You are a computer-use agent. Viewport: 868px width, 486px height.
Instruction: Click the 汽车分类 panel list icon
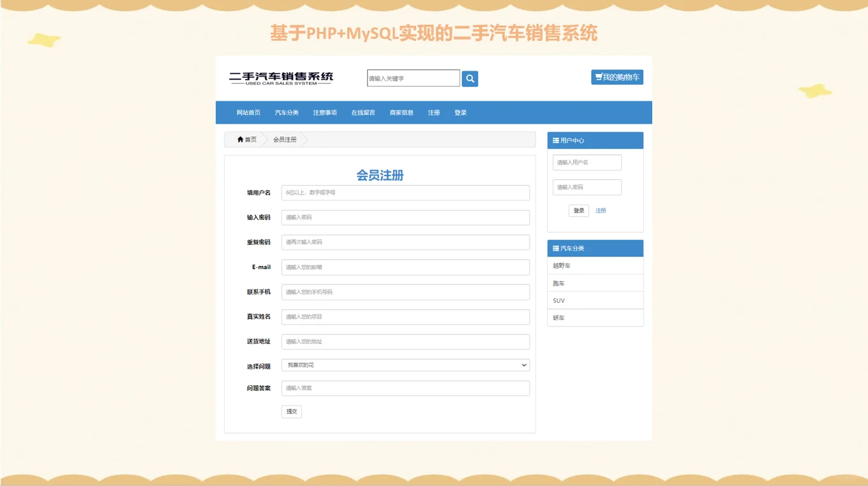[x=555, y=248]
